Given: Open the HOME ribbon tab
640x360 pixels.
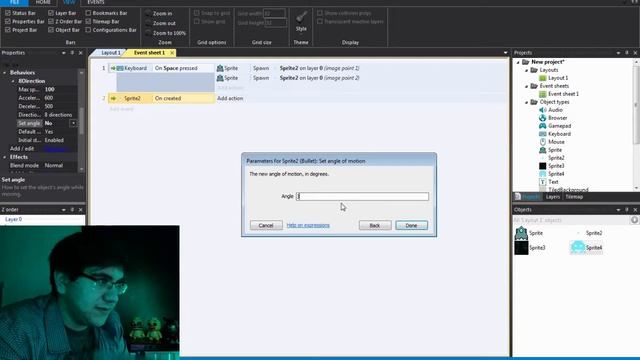Looking at the screenshot, I should pyautogui.click(x=43, y=2).
